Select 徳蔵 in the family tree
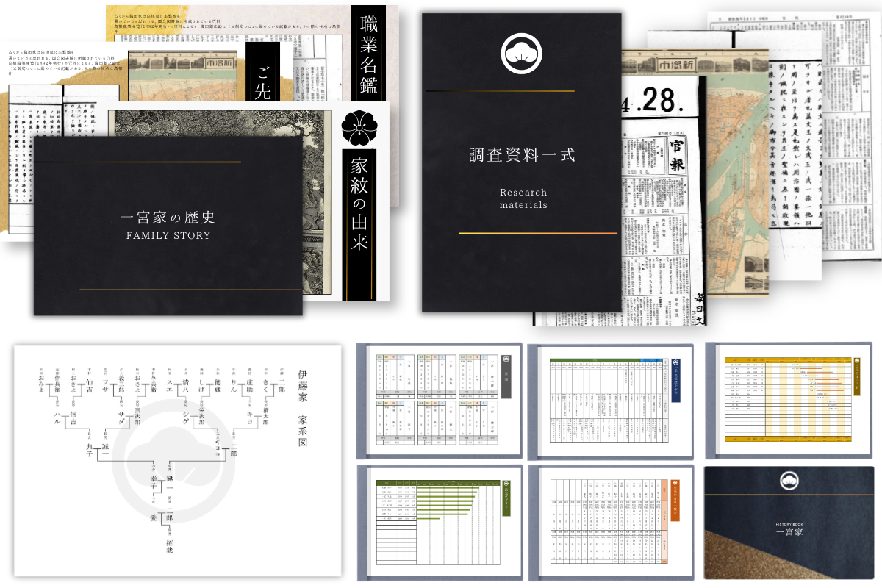The image size is (882, 588). pyautogui.click(x=218, y=385)
